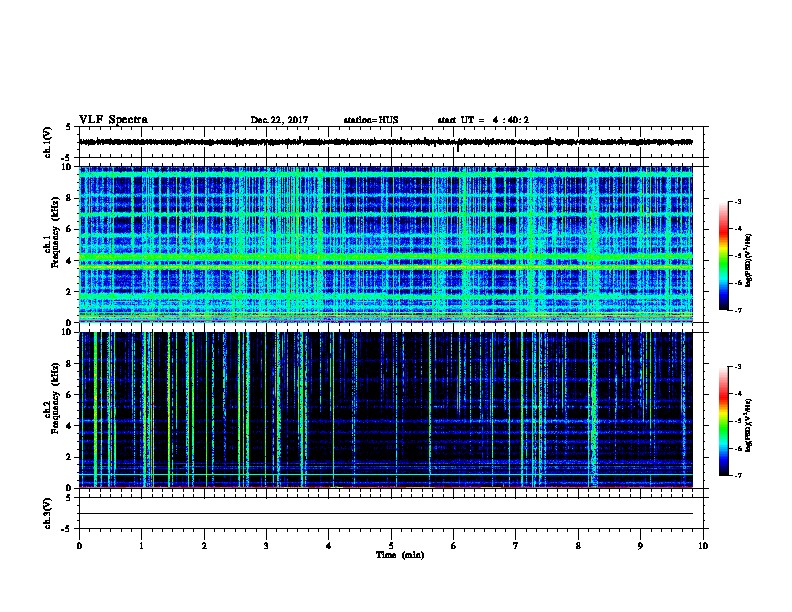The height and width of the screenshot is (612, 792).
Task: Select the "6" kHz tick of ch.2 spectrogram
Action: click(x=69, y=395)
